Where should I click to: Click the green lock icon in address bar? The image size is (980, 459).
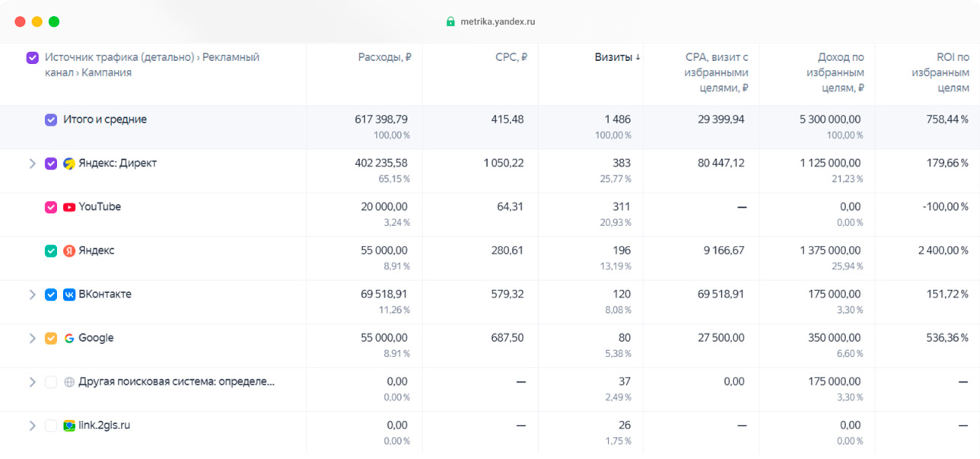[450, 21]
